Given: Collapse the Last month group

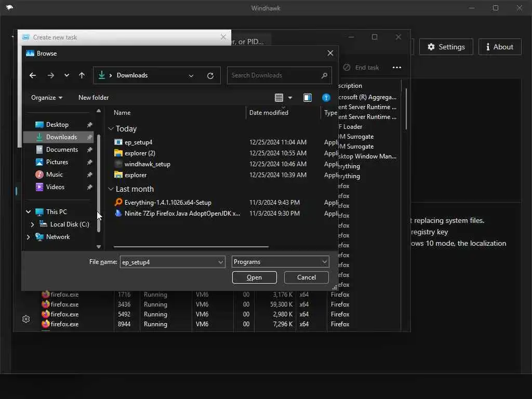Looking at the screenshot, I should coord(111,189).
